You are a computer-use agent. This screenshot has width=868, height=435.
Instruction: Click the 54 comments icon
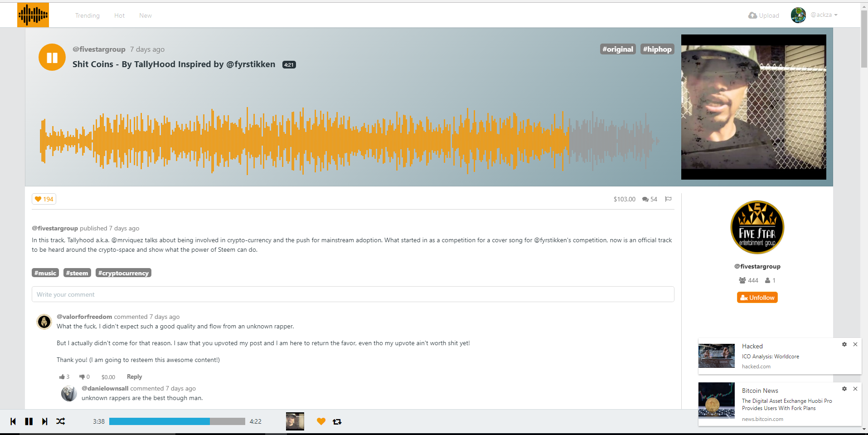(650, 199)
